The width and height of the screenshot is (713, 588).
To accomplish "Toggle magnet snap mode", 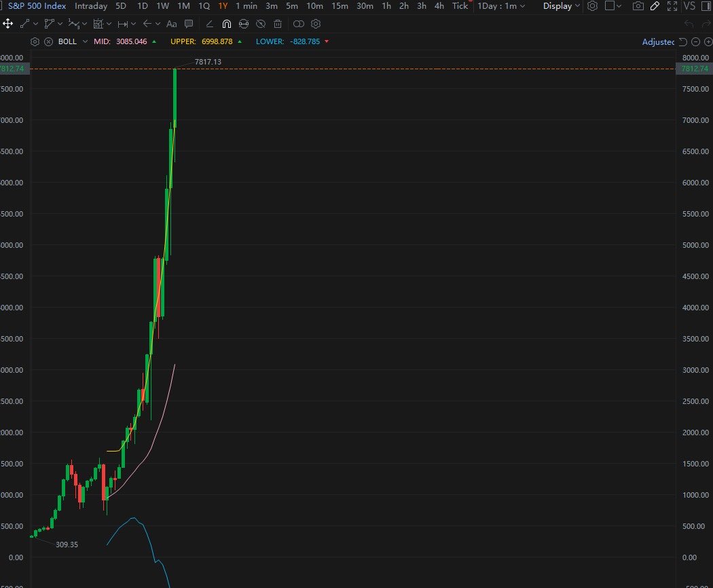I will 226,24.
